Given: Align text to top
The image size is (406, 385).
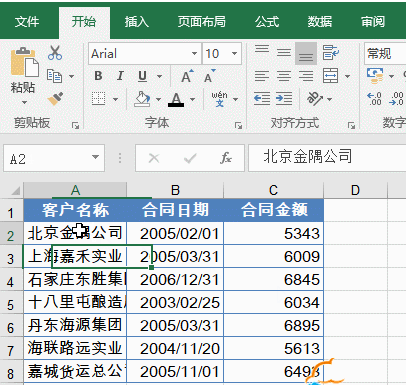Looking at the screenshot, I should pos(262,50).
